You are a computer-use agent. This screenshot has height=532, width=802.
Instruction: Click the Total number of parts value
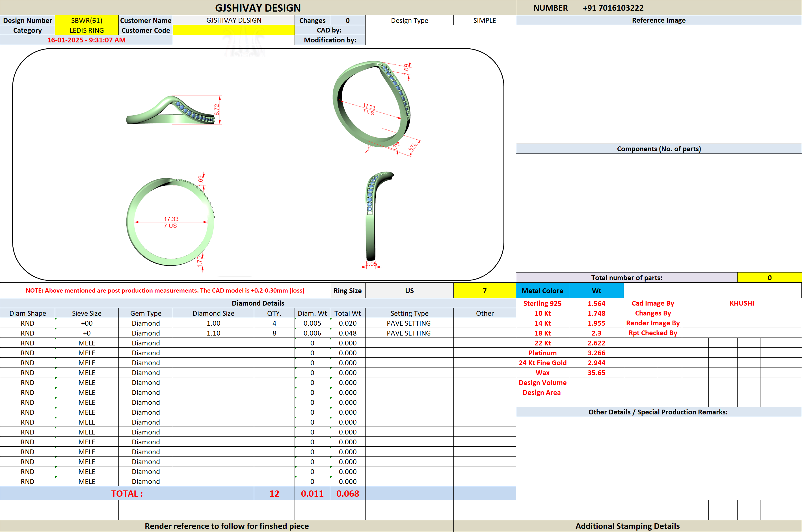(x=769, y=278)
